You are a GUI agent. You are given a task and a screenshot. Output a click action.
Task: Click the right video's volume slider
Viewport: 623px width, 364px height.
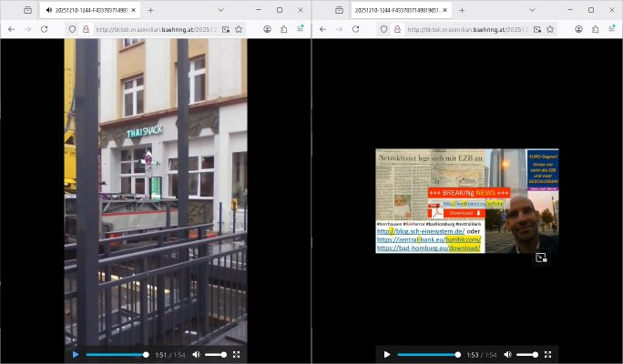pyautogui.click(x=526, y=354)
